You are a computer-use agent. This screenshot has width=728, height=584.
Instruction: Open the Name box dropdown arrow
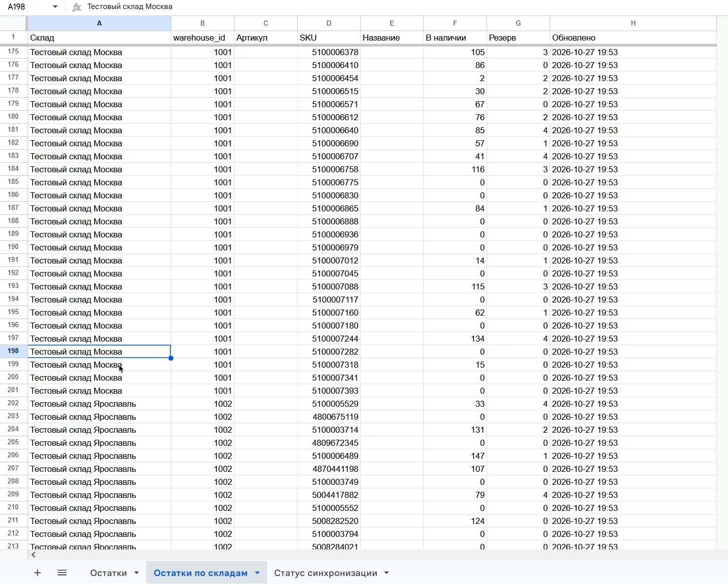(x=55, y=7)
